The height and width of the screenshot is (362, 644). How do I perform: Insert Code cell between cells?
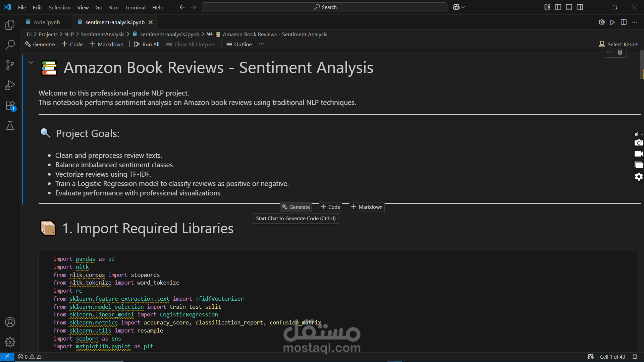coord(330,207)
